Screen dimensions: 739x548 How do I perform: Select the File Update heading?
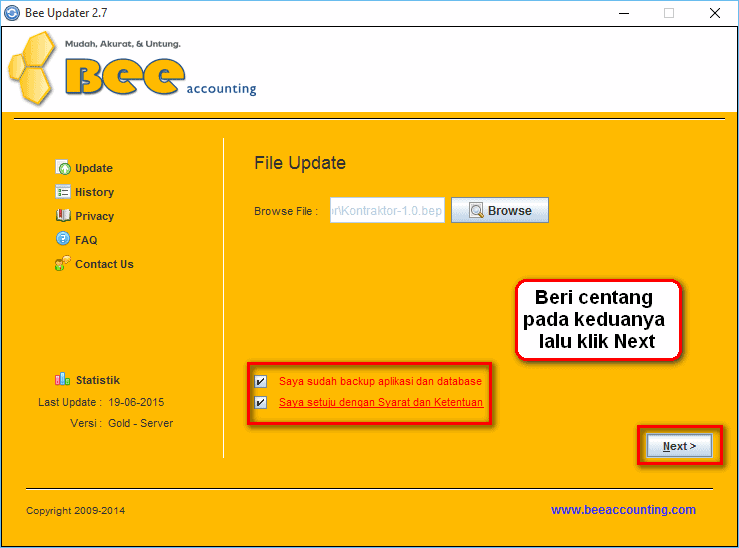[x=300, y=163]
